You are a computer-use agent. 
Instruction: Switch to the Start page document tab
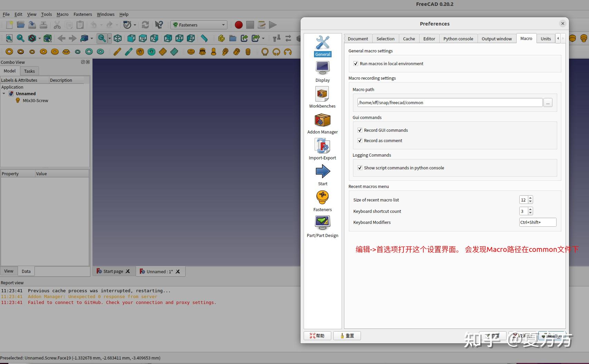pyautogui.click(x=113, y=272)
